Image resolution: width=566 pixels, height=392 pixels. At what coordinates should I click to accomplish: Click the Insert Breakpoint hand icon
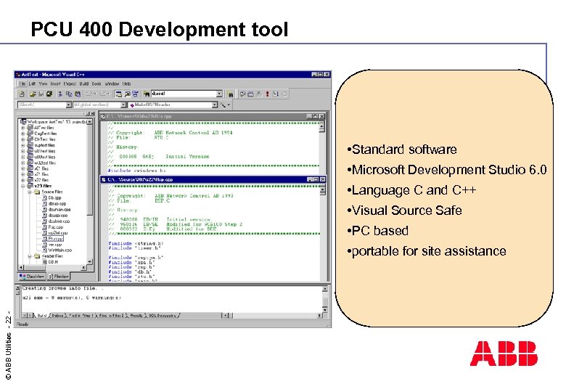pos(284,94)
